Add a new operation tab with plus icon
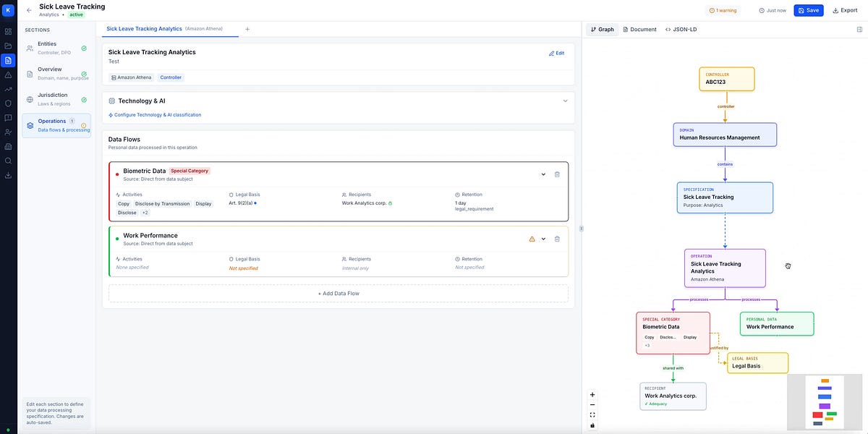This screenshot has height=434, width=868. 247,29
